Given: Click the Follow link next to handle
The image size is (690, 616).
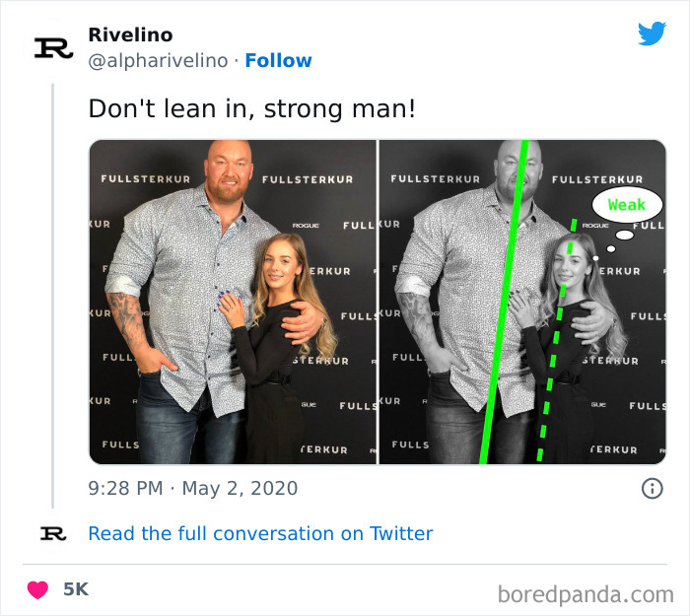Looking at the screenshot, I should 278,60.
